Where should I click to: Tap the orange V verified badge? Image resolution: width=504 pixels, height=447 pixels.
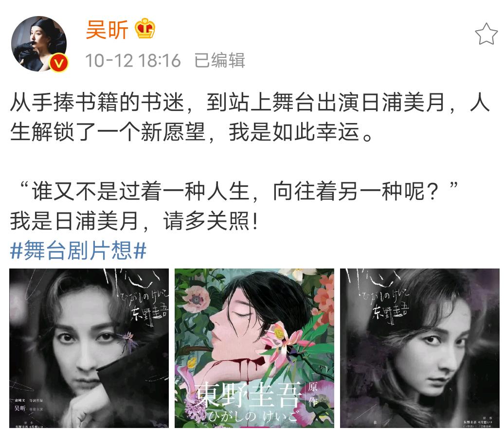pyautogui.click(x=59, y=63)
